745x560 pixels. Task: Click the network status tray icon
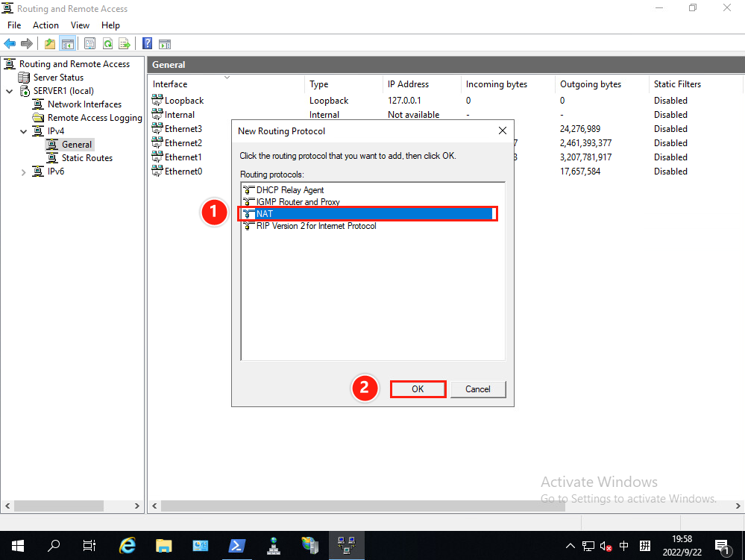pos(588,547)
